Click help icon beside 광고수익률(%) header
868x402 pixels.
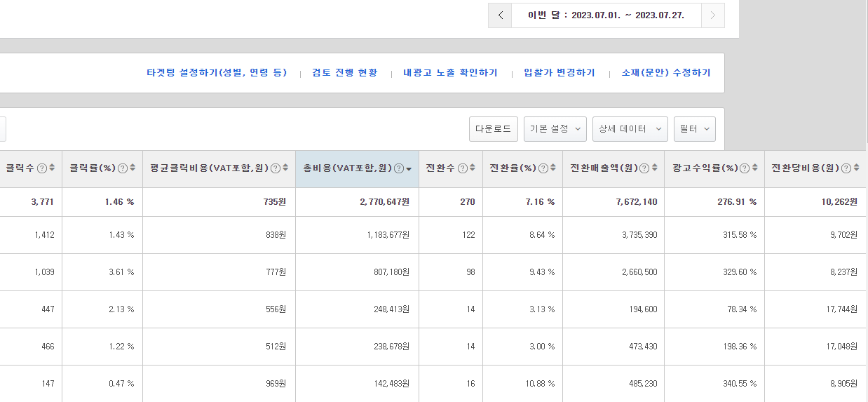(x=745, y=168)
